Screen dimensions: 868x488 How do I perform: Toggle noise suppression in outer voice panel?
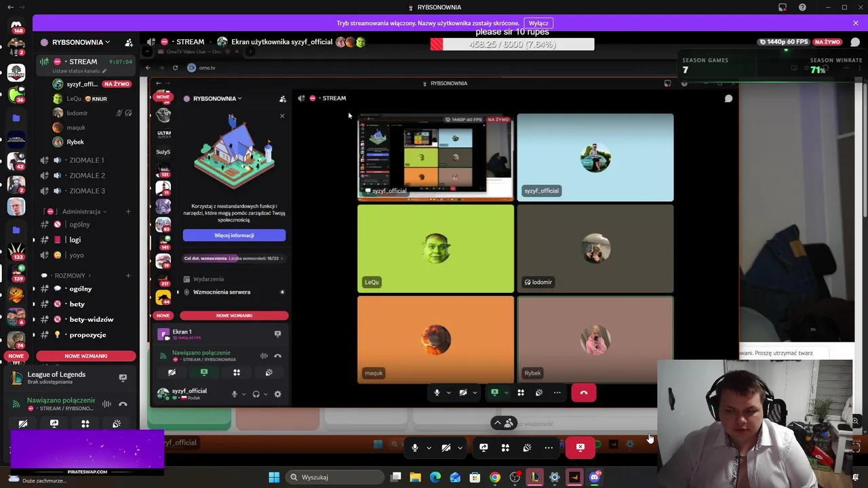[x=106, y=405]
